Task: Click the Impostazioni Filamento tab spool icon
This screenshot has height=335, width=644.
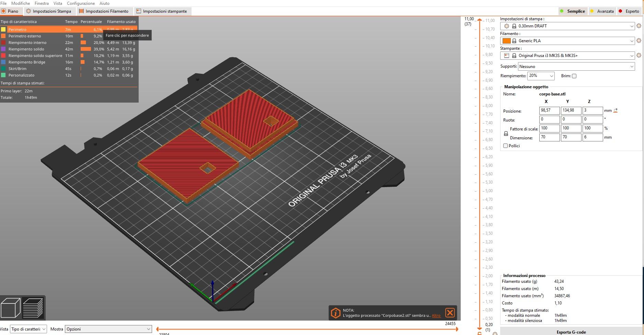Action: (x=81, y=11)
